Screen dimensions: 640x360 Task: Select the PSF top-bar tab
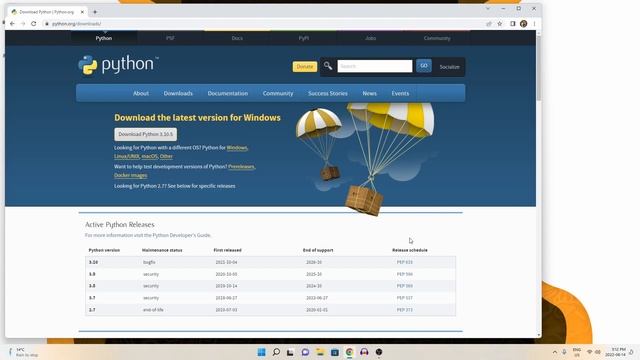[x=170, y=38]
